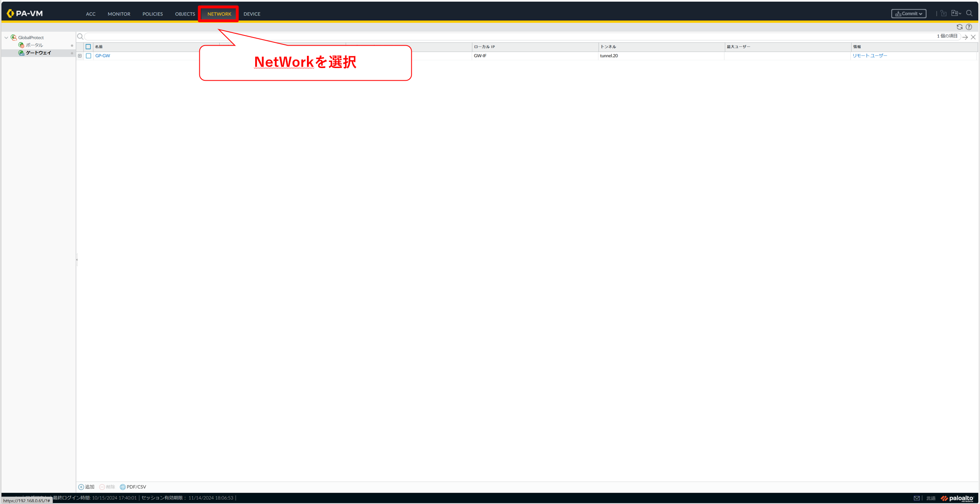Click the 言語 language link

[x=931, y=498]
